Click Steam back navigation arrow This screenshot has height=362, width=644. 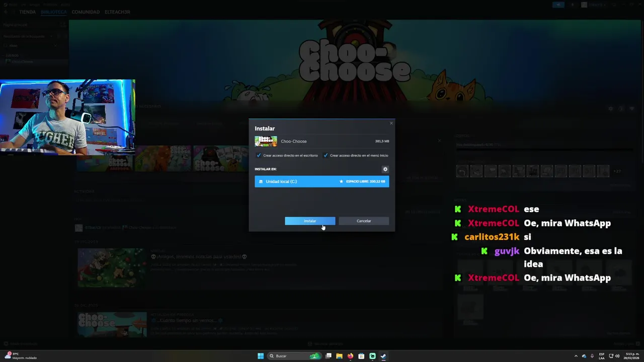pyautogui.click(x=7, y=12)
